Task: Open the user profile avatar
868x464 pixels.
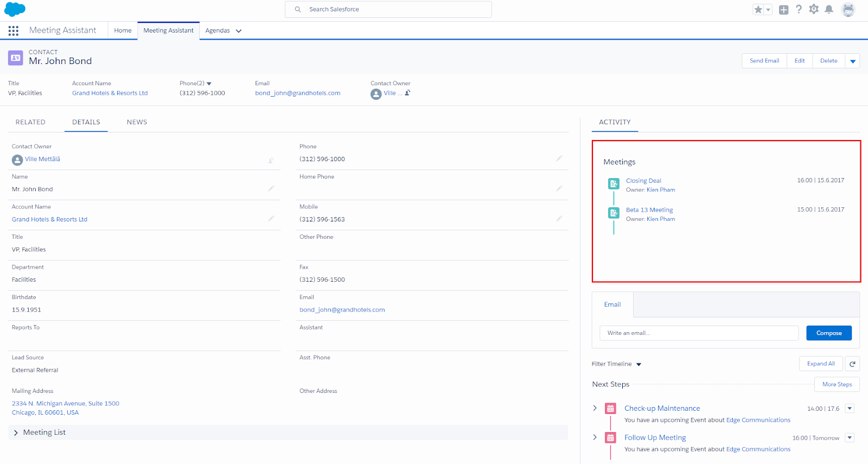Action: tap(848, 9)
